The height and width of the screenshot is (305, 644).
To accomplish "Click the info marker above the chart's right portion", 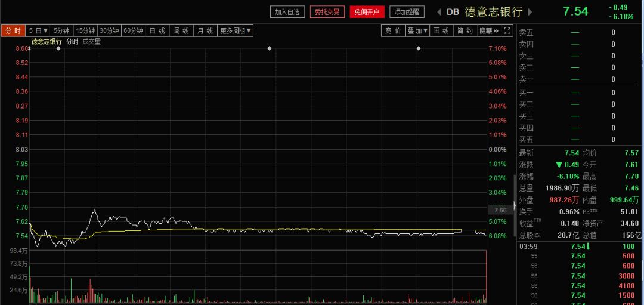I will [419, 48].
